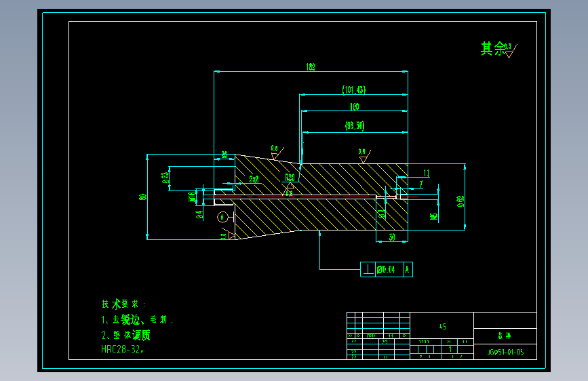This screenshot has width=588, height=381.
Task: Select the red centerline of the shaft
Action: pyautogui.click(x=313, y=197)
